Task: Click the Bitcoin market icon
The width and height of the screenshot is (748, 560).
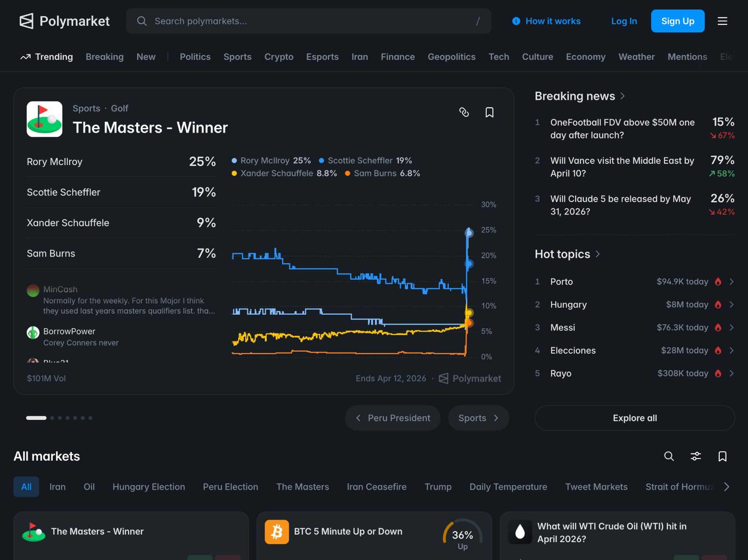Action: 277,532
